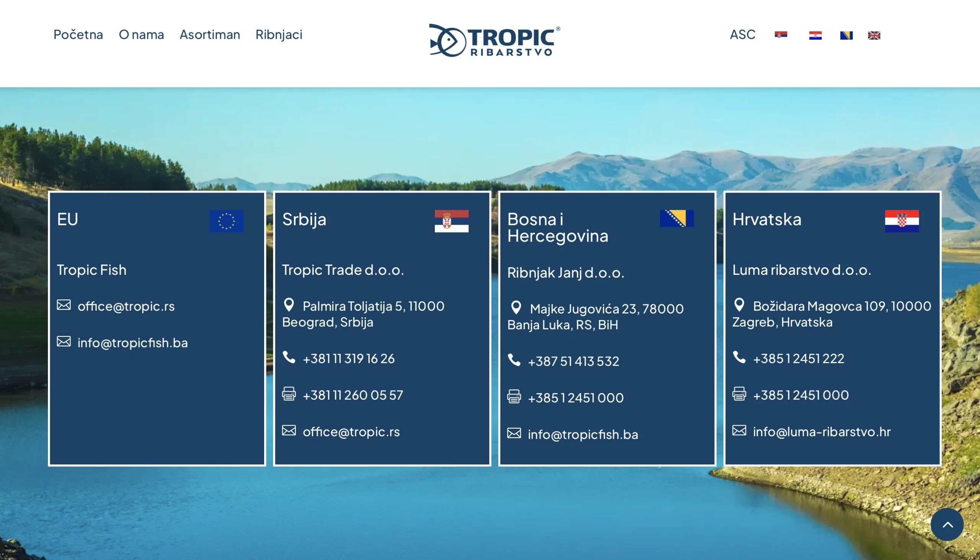Click envelope icon beside info@tropicfish.ba in EU card

click(x=64, y=341)
